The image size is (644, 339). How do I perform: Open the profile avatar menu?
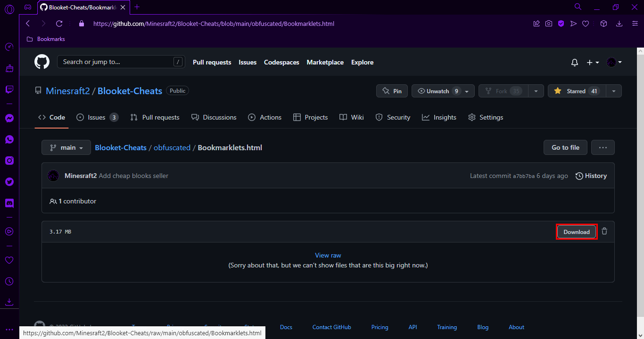click(x=614, y=62)
